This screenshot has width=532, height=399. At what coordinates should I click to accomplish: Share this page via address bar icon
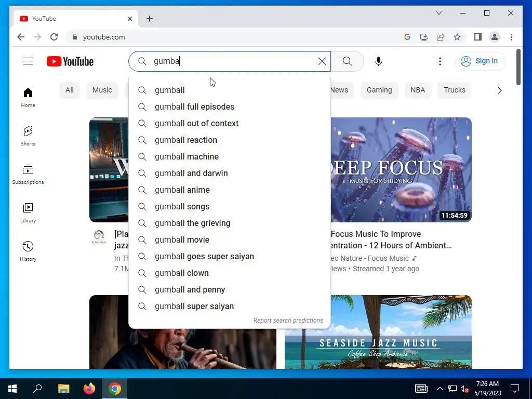(441, 37)
